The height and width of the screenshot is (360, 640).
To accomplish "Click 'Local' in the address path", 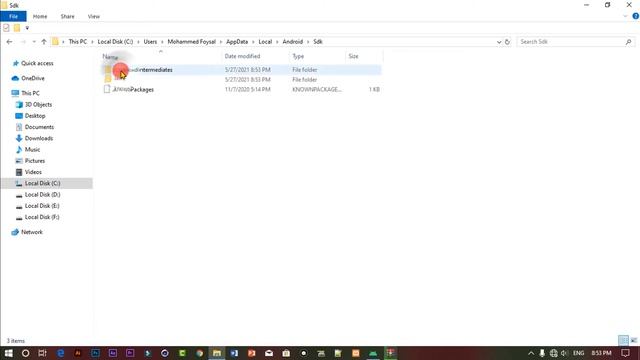I will (265, 42).
